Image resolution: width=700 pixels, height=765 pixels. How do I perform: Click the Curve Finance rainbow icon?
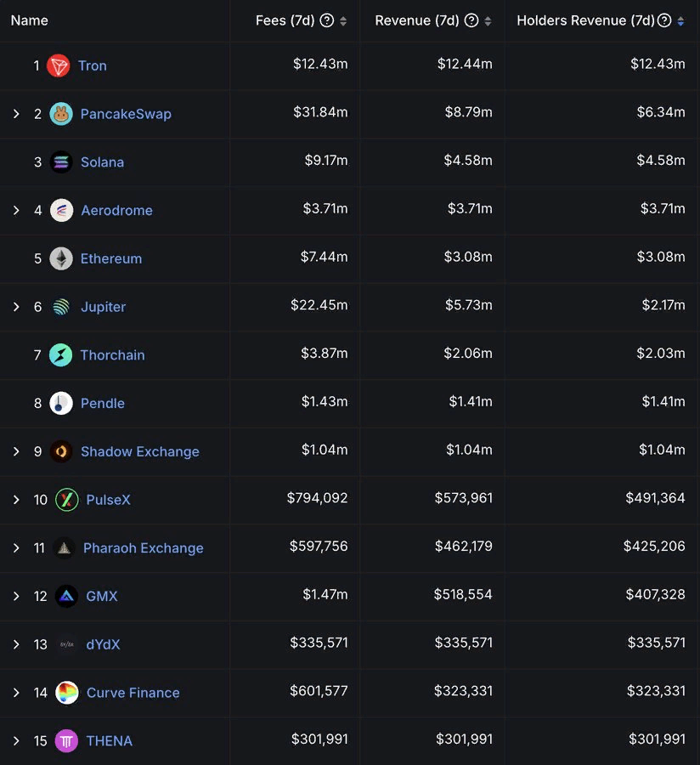click(x=67, y=693)
